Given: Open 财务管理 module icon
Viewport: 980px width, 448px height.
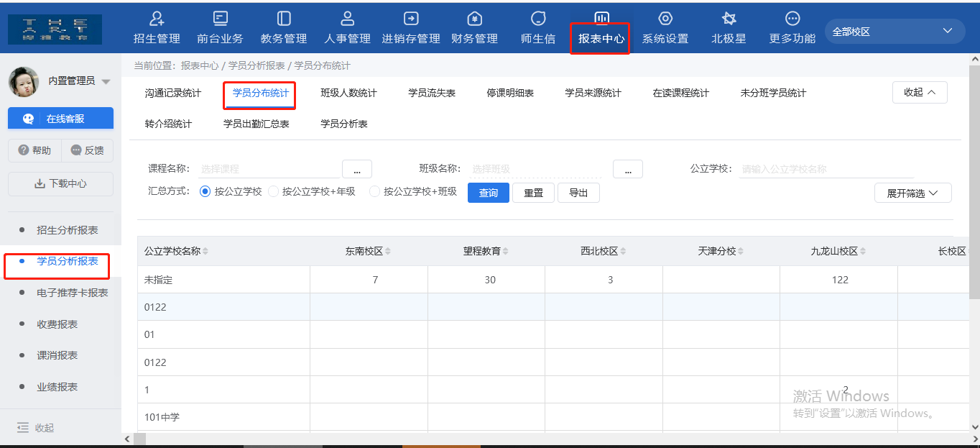Looking at the screenshot, I should [474, 19].
